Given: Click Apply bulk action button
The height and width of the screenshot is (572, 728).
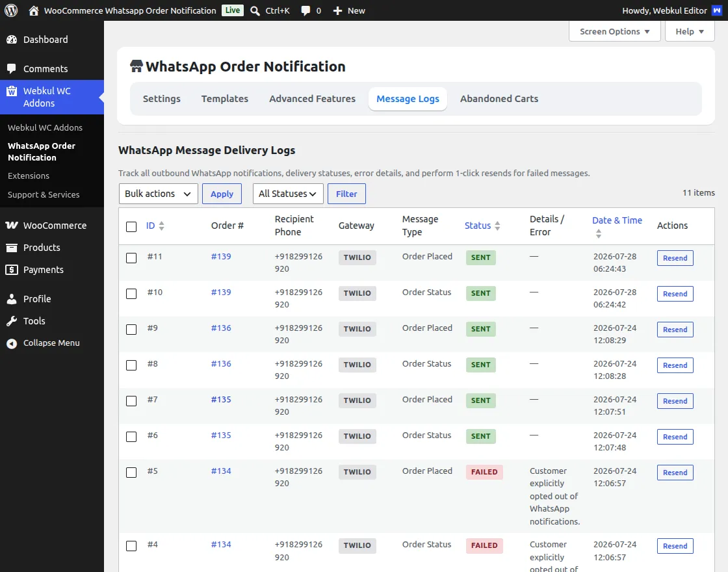Looking at the screenshot, I should (222, 194).
